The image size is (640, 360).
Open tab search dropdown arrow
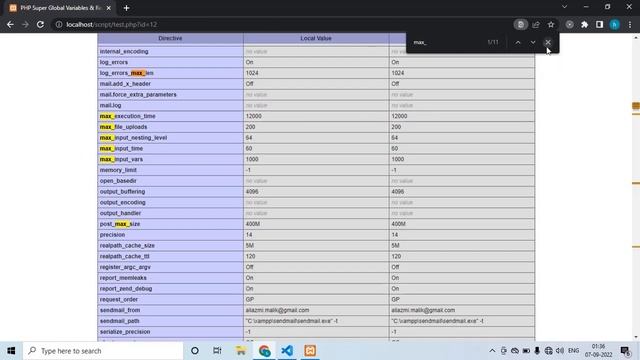click(564, 7)
